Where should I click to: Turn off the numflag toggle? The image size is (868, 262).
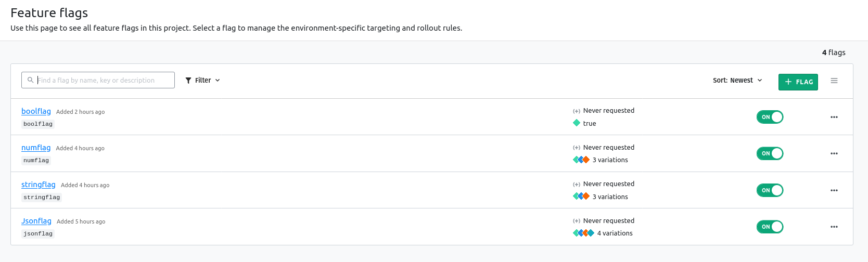pyautogui.click(x=770, y=153)
